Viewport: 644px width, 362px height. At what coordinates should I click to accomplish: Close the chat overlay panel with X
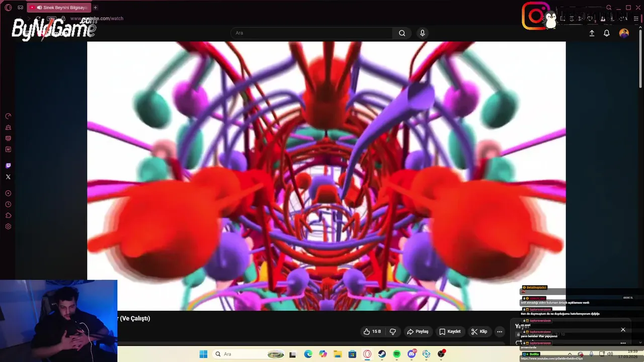tap(623, 330)
